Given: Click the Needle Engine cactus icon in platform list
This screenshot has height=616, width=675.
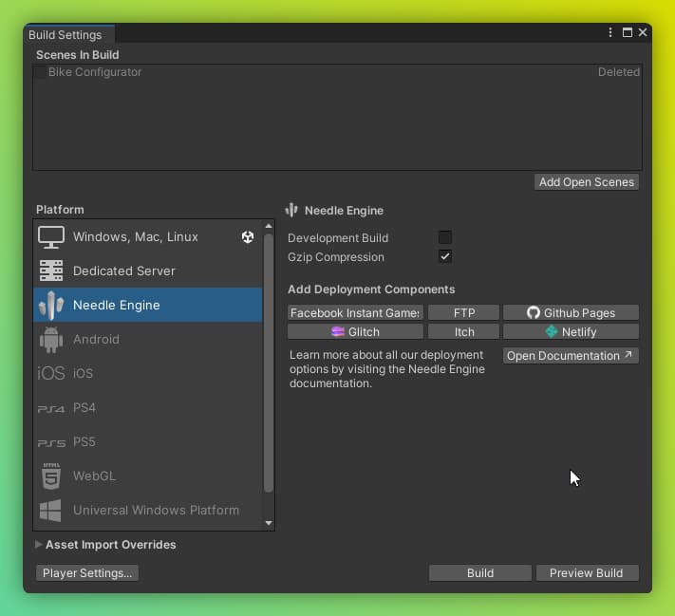Looking at the screenshot, I should pyautogui.click(x=51, y=306).
